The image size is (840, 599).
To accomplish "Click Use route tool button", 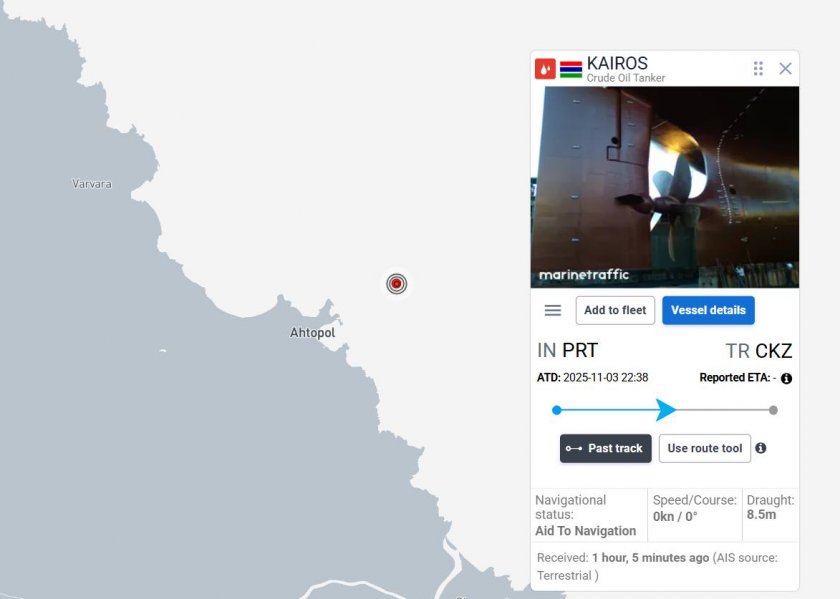I will (704, 448).
